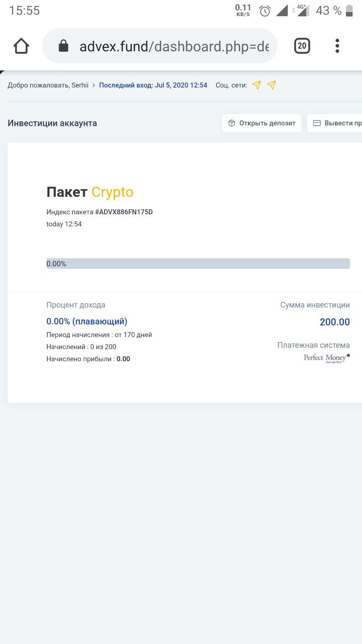Click the 0.00% package progress bar

coord(198,264)
